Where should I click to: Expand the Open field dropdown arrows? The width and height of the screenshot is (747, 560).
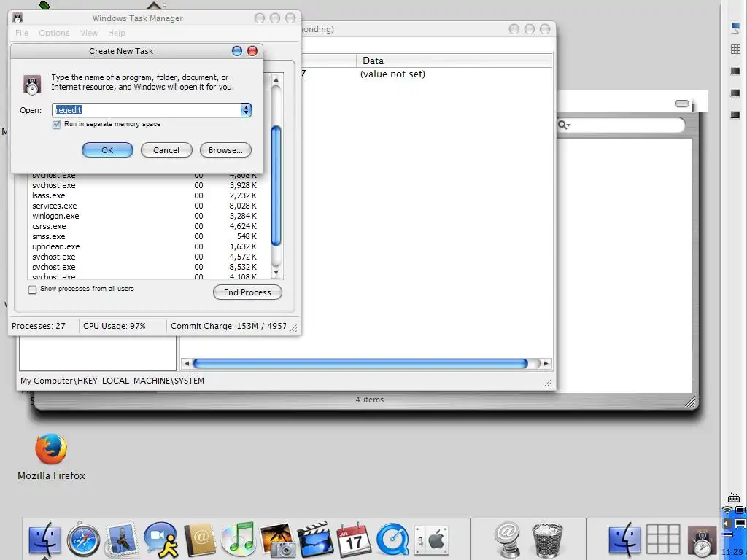click(x=246, y=110)
